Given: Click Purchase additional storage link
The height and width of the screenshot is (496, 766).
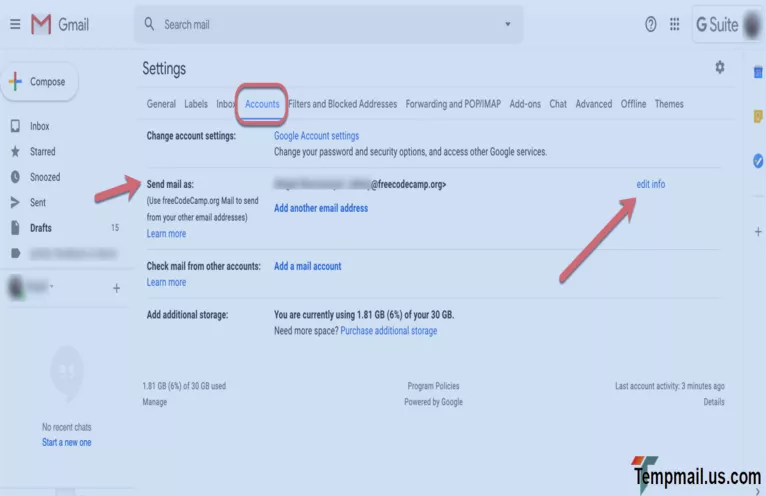Looking at the screenshot, I should (x=388, y=331).
